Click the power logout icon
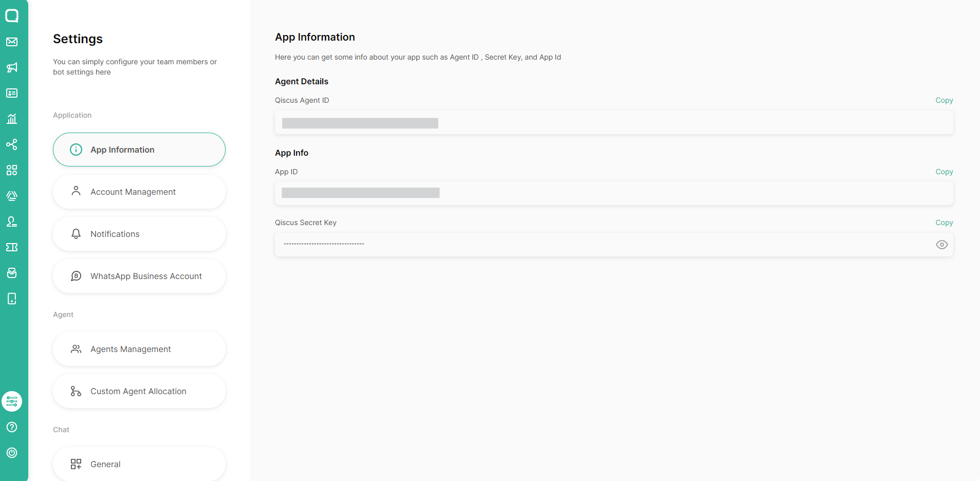This screenshot has width=980, height=481. pyautogui.click(x=12, y=453)
